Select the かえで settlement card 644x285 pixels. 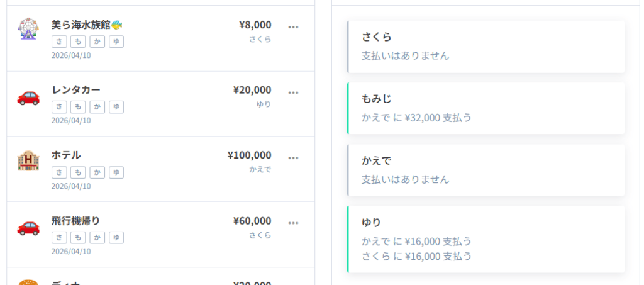486,170
